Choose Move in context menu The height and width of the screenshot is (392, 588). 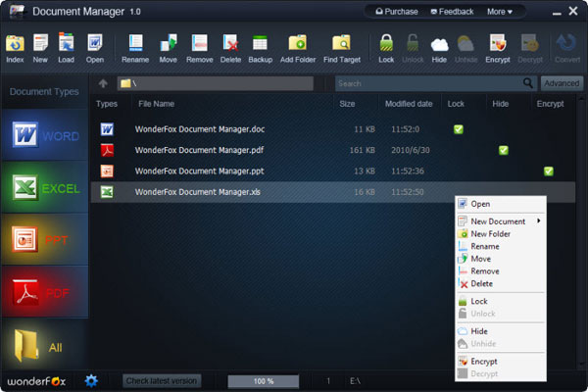tap(500, 259)
